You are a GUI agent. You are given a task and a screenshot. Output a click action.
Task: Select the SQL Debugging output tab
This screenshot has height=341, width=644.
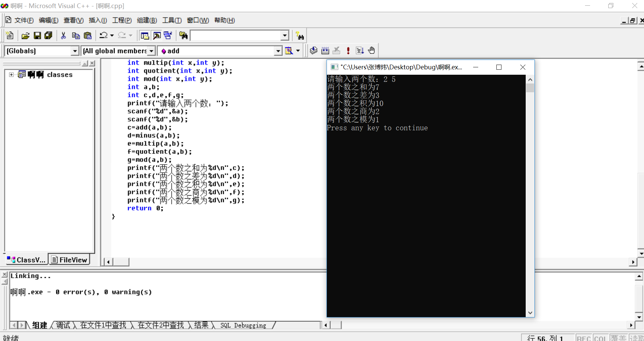tap(243, 325)
